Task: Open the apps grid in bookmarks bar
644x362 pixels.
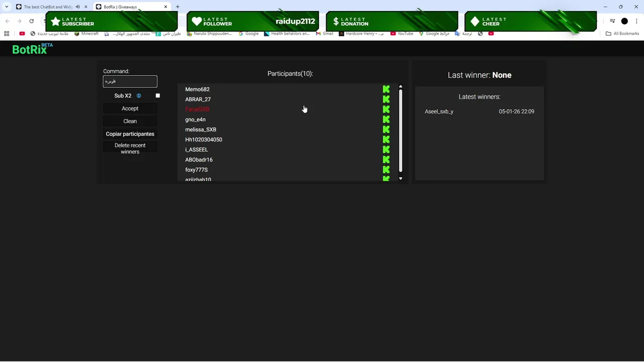Action: tap(7, 34)
